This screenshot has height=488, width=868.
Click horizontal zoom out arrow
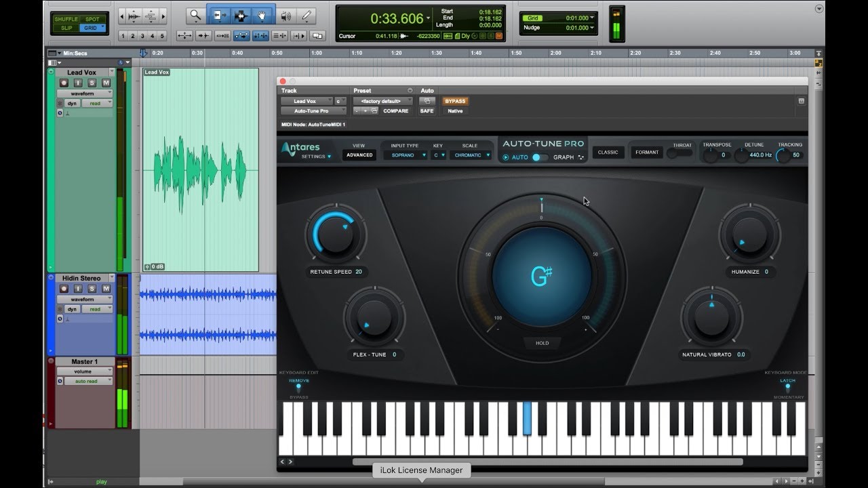pyautogui.click(x=122, y=16)
